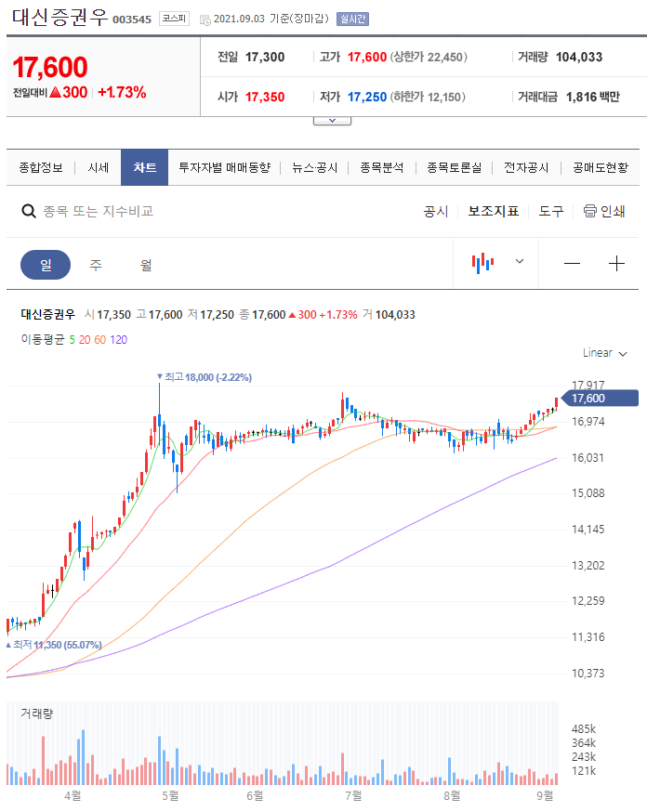Click the 실시간 realtime badge
The width and height of the screenshot is (647, 812).
(352, 20)
